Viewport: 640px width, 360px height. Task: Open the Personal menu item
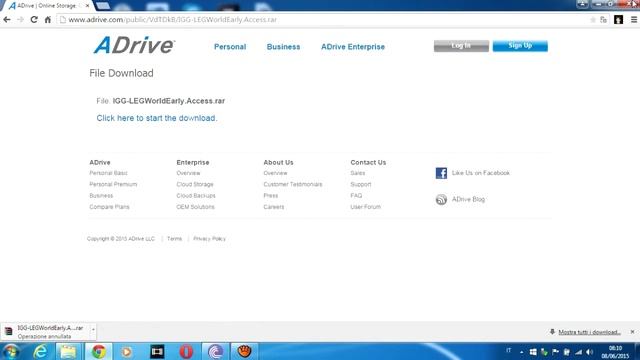pos(230,47)
